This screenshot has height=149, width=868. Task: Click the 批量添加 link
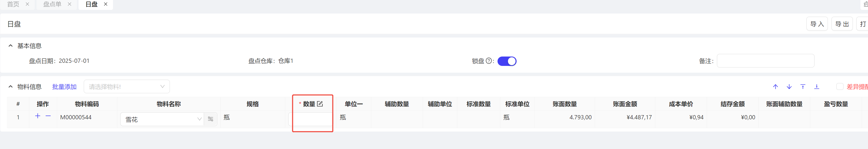pos(64,87)
